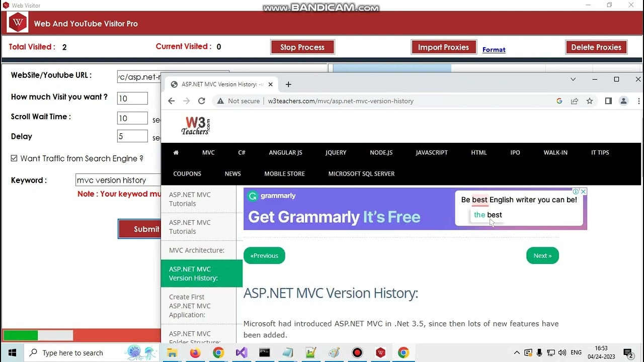The width and height of the screenshot is (644, 362).
Task: Open the MVC menu in site navigation
Action: tap(208, 153)
